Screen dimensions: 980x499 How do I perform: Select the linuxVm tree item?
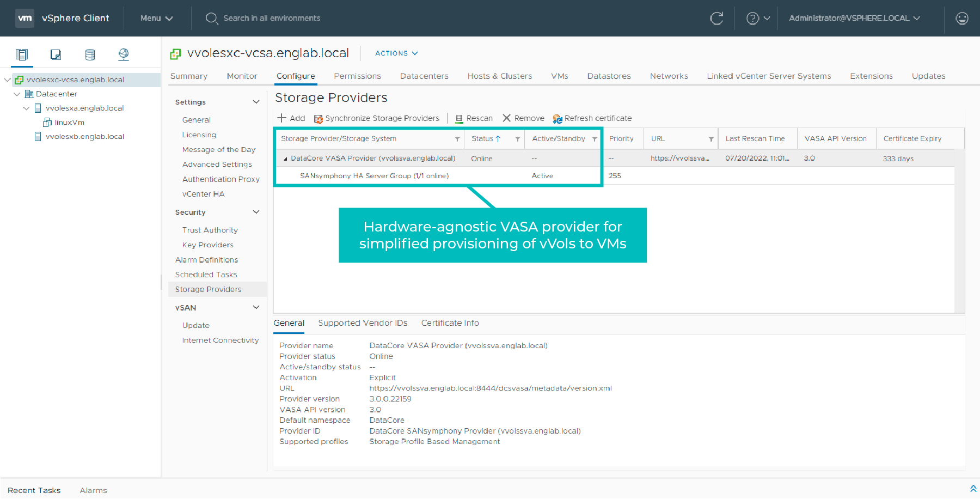[x=69, y=123]
